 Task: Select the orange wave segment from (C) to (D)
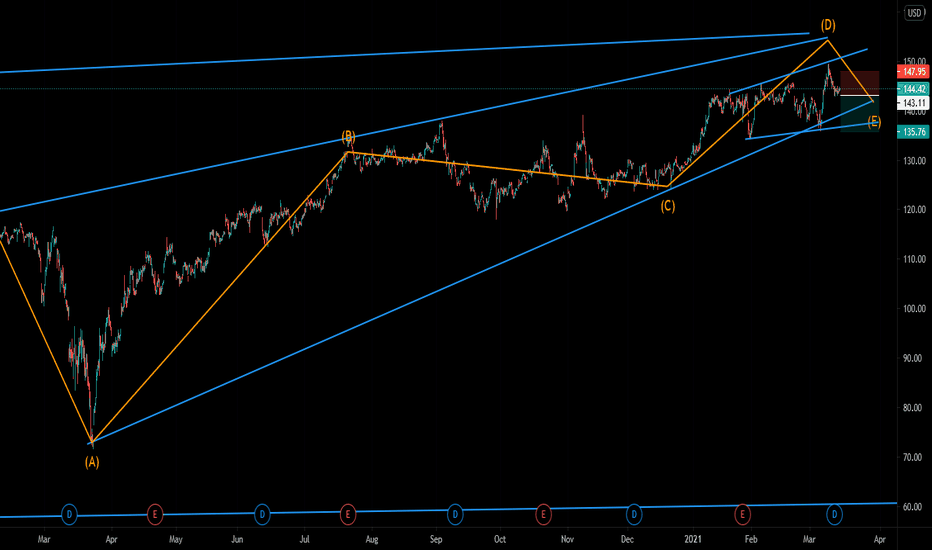pyautogui.click(x=748, y=112)
